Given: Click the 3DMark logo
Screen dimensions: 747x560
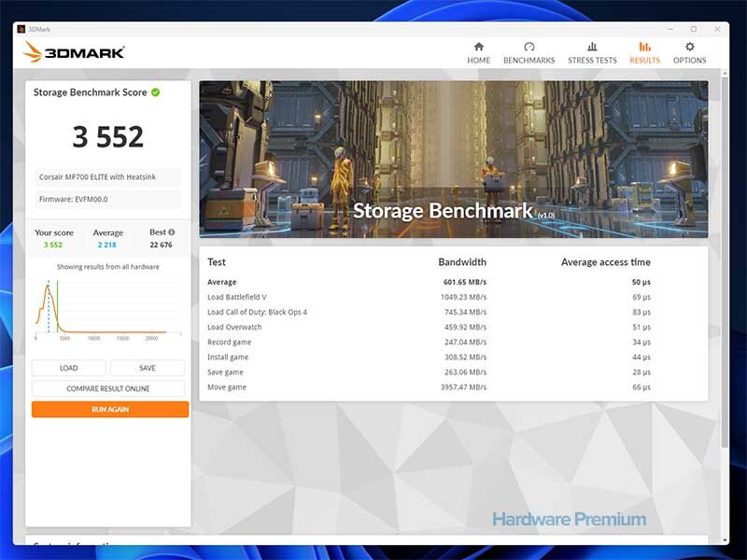Looking at the screenshot, I should click(74, 52).
